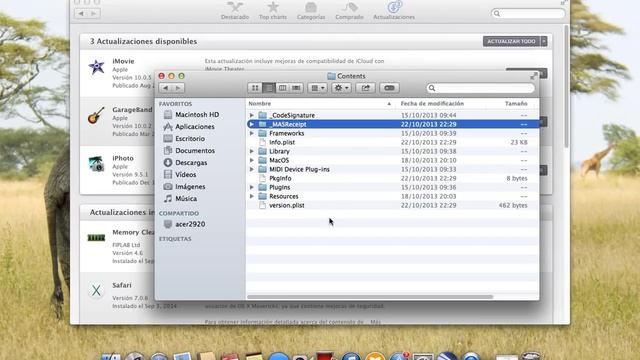The image size is (640, 360).
Task: Click the Memory Clean app icon
Action: 96,238
